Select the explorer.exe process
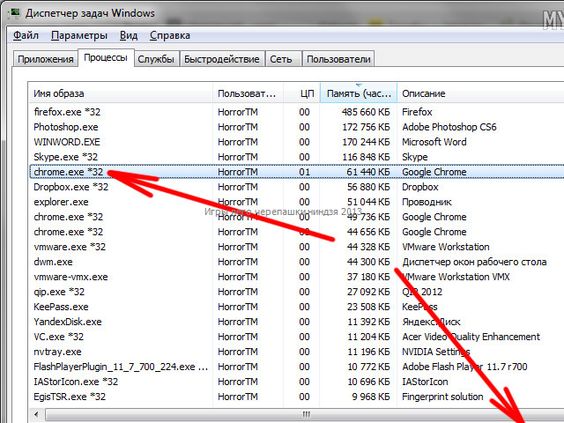Screen dimensions: 564x423 tap(296, 202)
